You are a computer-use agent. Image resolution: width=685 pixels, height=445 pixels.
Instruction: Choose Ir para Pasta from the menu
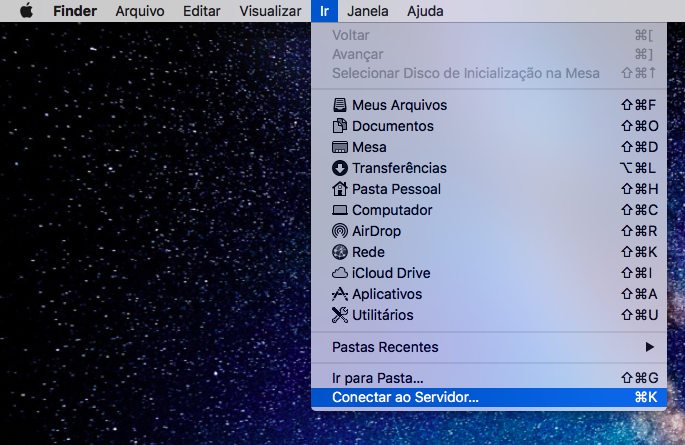378,378
